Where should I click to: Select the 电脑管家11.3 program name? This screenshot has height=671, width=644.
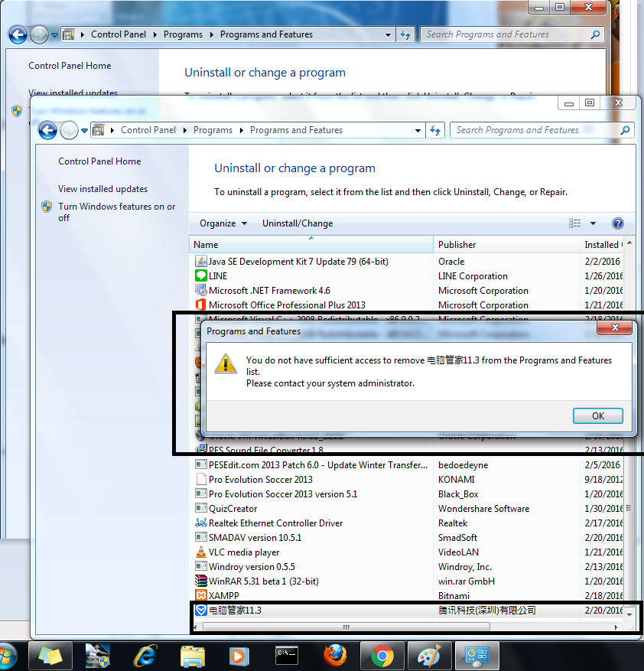coord(235,610)
